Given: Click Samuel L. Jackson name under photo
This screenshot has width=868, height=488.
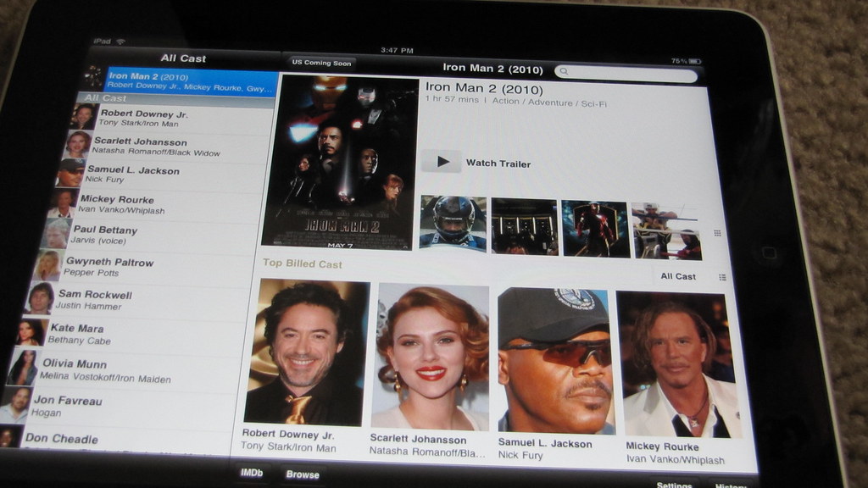Looking at the screenshot, I should (x=545, y=443).
